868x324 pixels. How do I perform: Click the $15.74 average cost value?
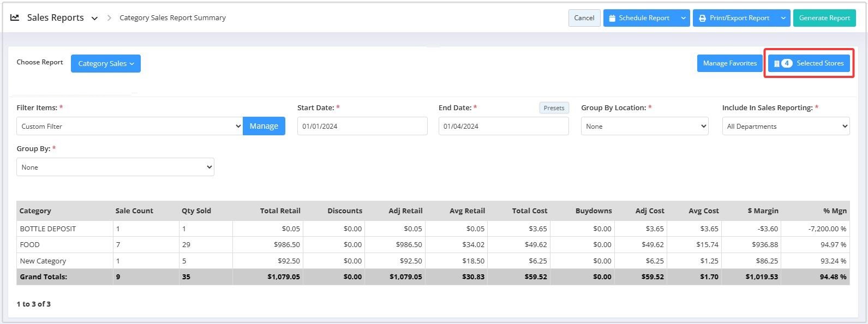coord(707,244)
